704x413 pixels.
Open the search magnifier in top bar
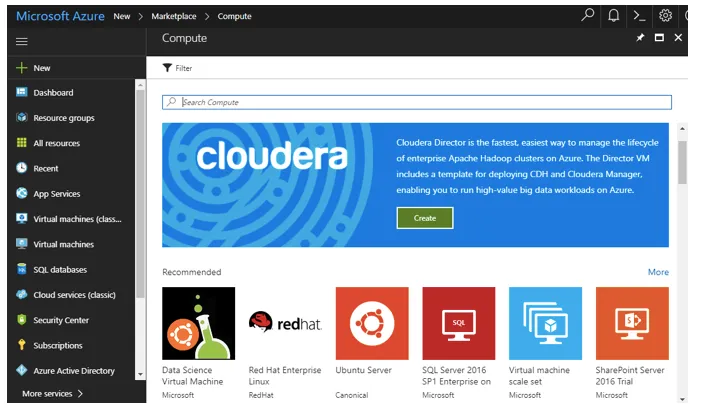coord(587,15)
